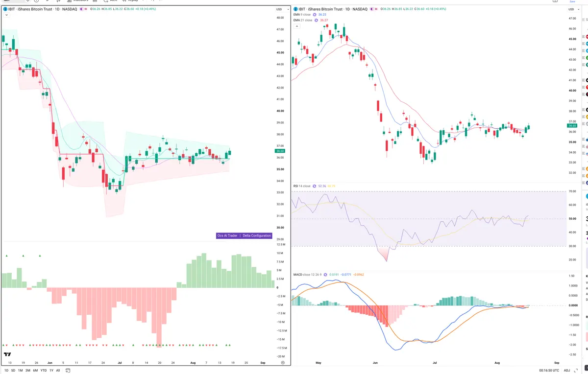Image resolution: width=588 pixels, height=374 pixels.
Task: Click the IBIT symbol title in left chart
Action: click(x=43, y=9)
